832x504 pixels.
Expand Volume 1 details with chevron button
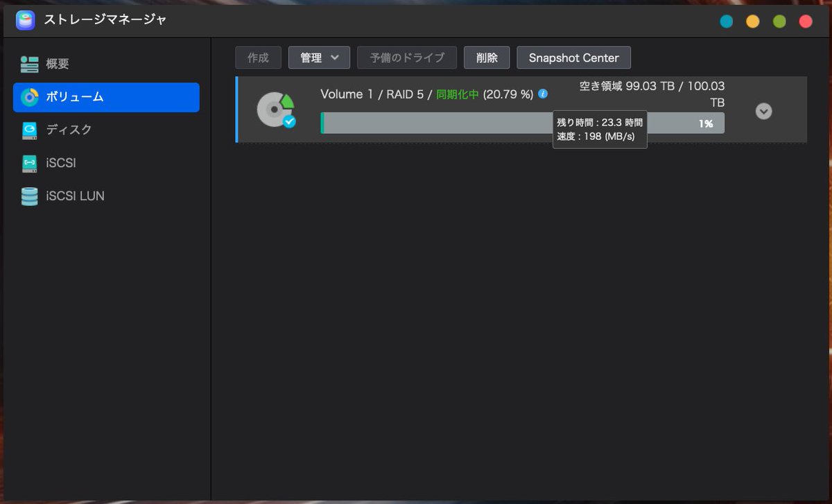point(763,111)
